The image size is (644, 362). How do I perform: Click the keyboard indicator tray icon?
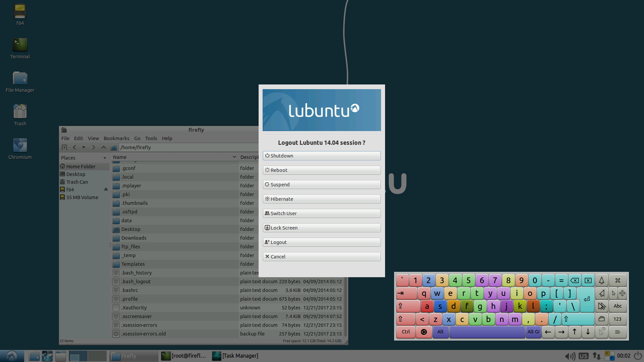pyautogui.click(x=609, y=356)
